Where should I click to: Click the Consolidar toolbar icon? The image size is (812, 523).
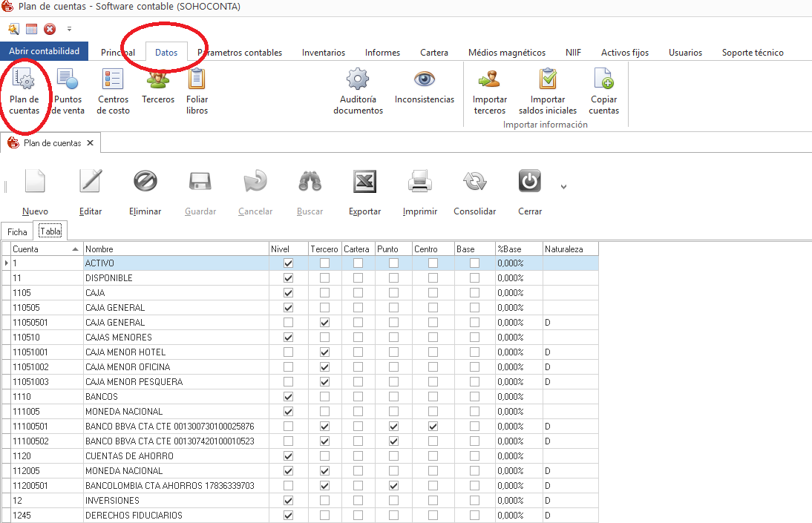(x=474, y=182)
